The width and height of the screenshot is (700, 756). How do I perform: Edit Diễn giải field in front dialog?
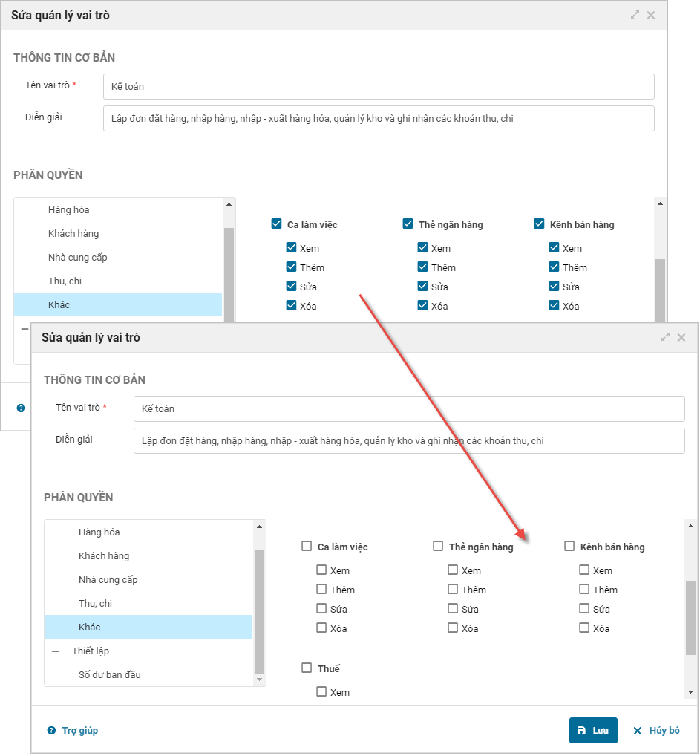click(x=409, y=440)
